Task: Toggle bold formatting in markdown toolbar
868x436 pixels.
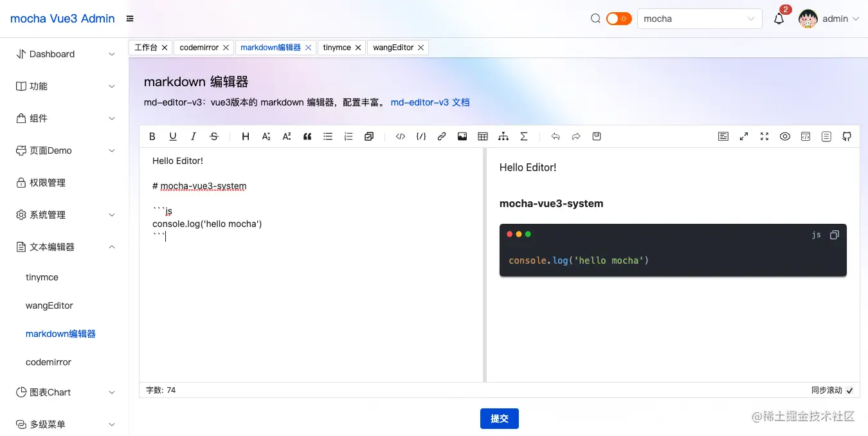Action: 152,136
